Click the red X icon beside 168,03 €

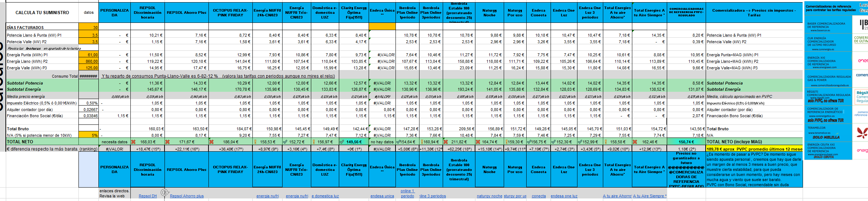pos(133,142)
